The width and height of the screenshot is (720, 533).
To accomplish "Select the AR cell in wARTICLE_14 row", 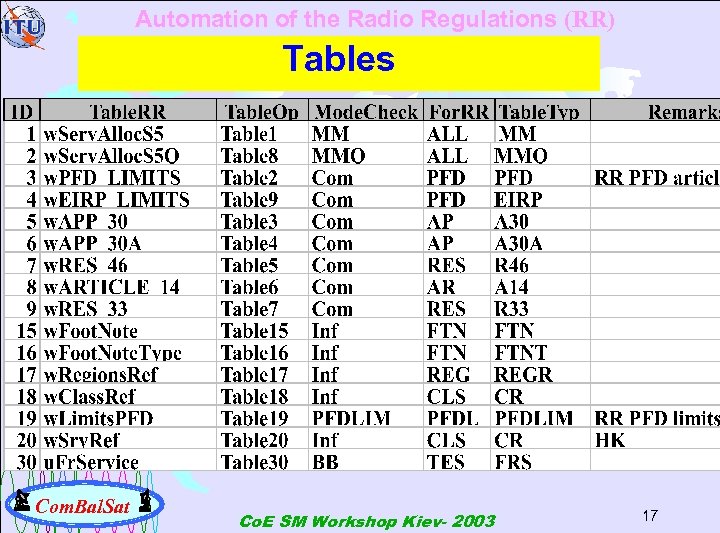I will (459, 287).
